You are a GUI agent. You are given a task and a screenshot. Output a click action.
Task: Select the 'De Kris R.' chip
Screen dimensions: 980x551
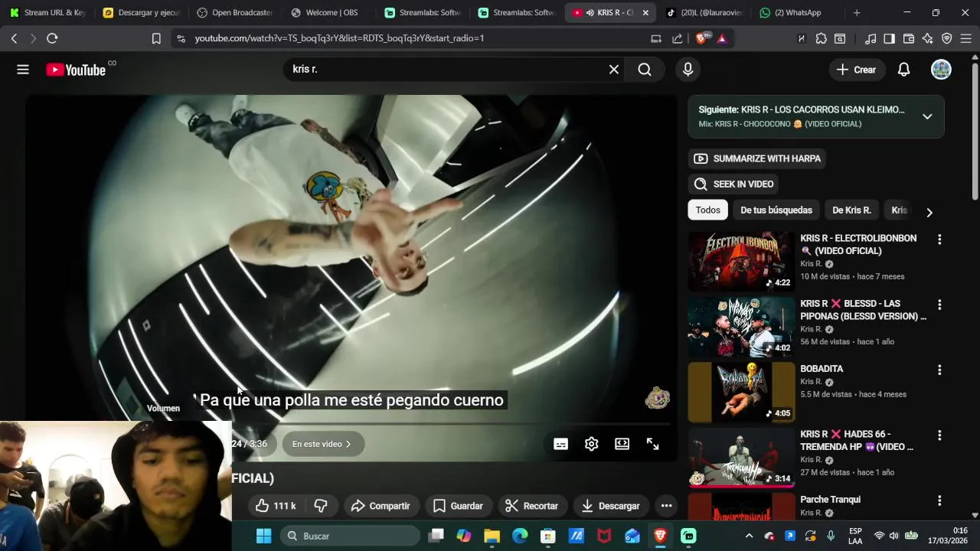tap(851, 210)
